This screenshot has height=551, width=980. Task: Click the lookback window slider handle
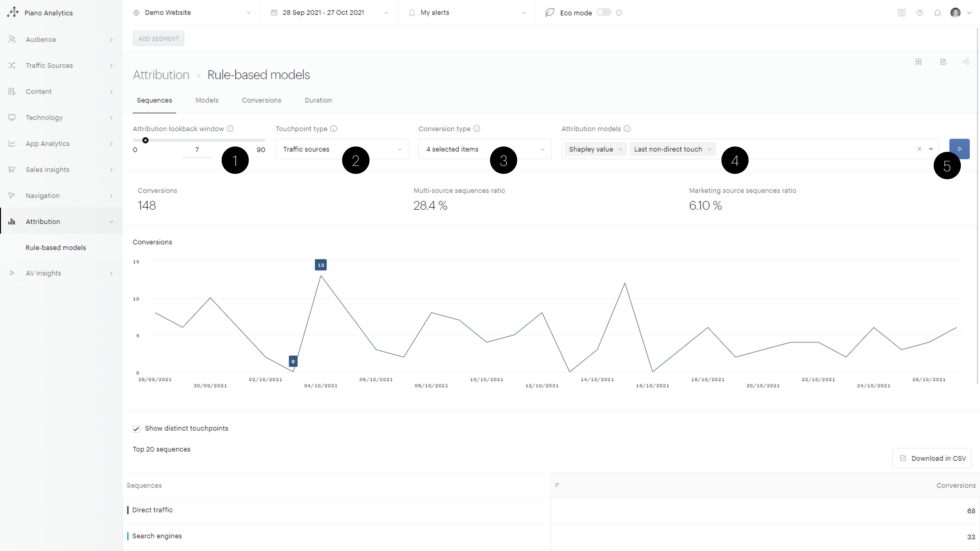tap(145, 140)
